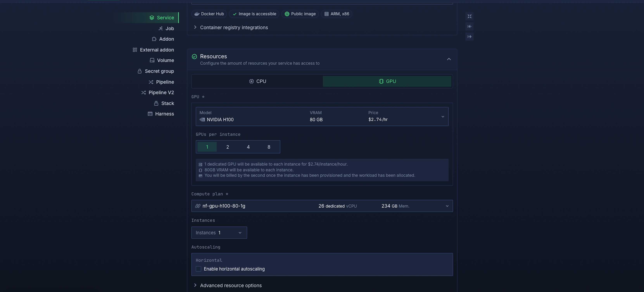
Task: Click the Compute plan dropdown arrow
Action: 447,206
